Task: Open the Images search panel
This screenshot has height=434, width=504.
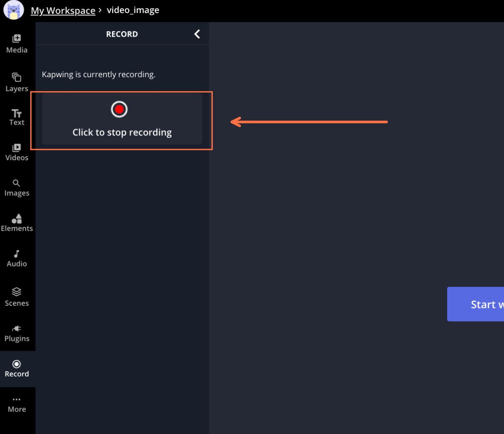Action: pos(17,188)
